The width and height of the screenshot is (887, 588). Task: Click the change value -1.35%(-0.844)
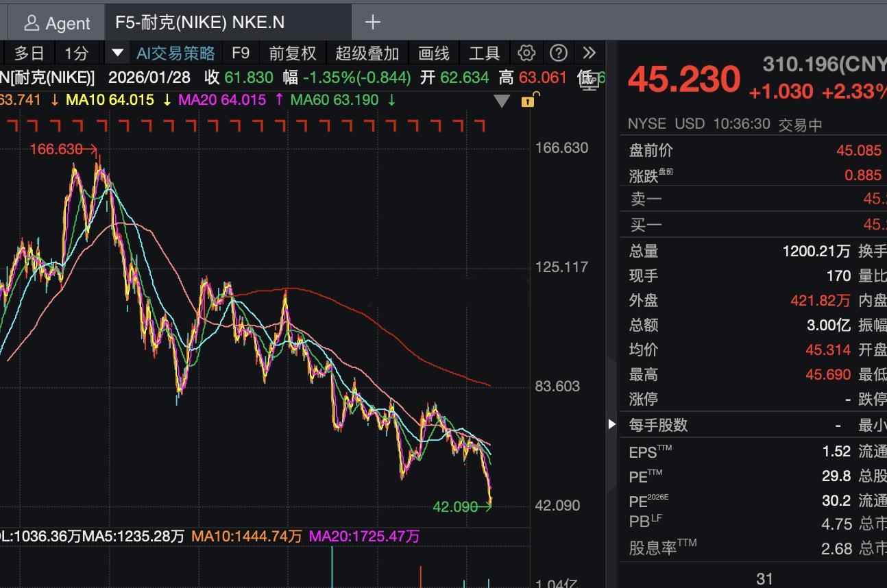click(x=357, y=77)
